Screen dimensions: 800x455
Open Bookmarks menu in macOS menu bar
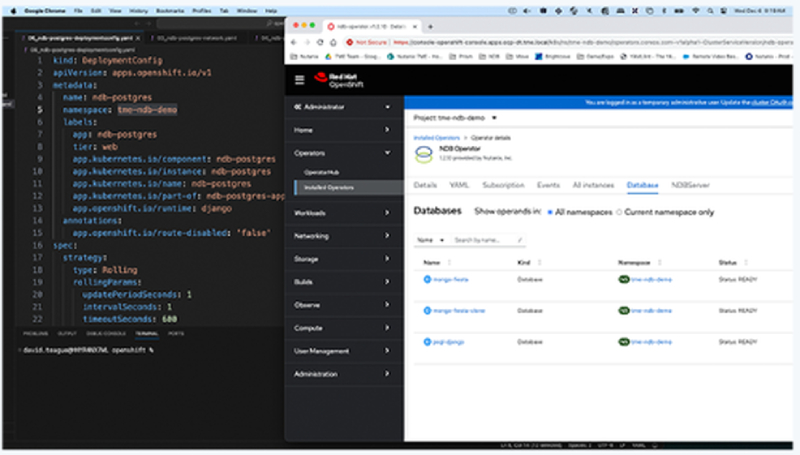click(x=170, y=11)
